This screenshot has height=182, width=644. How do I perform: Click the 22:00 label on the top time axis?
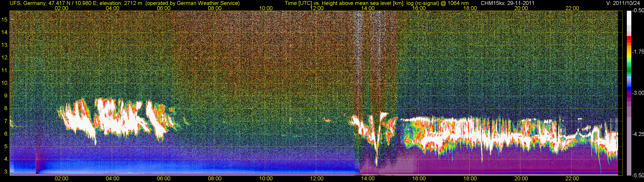coord(572,8)
